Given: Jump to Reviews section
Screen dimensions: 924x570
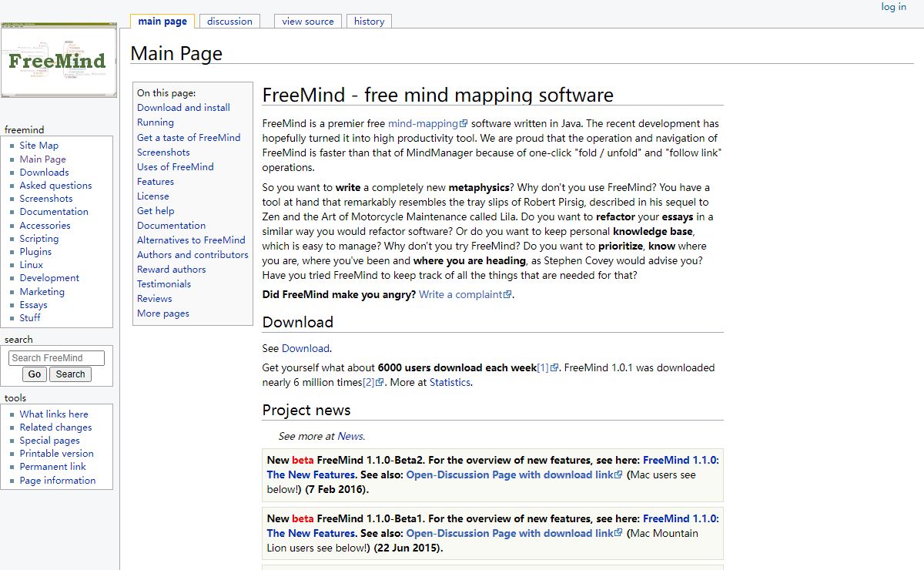Looking at the screenshot, I should pyautogui.click(x=155, y=299).
